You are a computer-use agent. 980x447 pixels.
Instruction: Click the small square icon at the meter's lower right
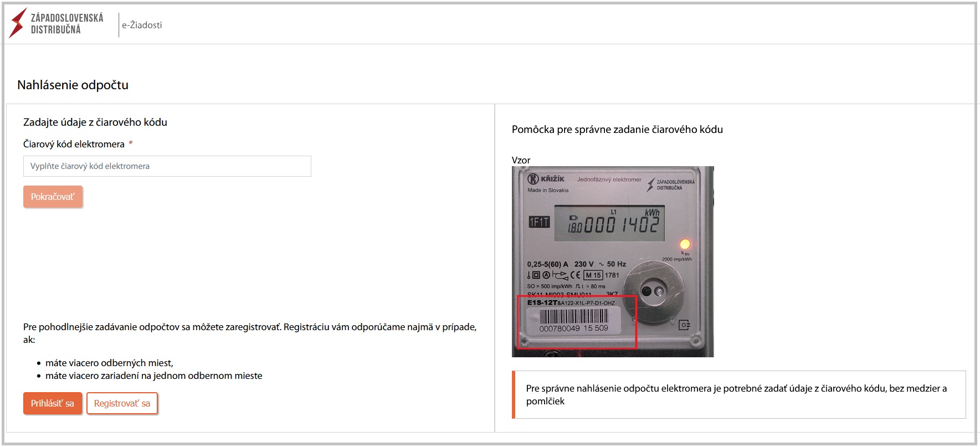click(x=684, y=325)
